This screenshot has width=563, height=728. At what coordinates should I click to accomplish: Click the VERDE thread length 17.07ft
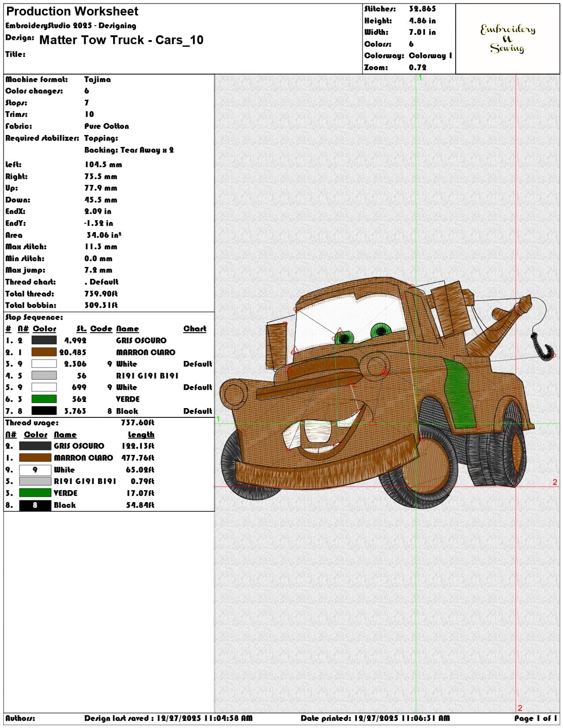[140, 493]
